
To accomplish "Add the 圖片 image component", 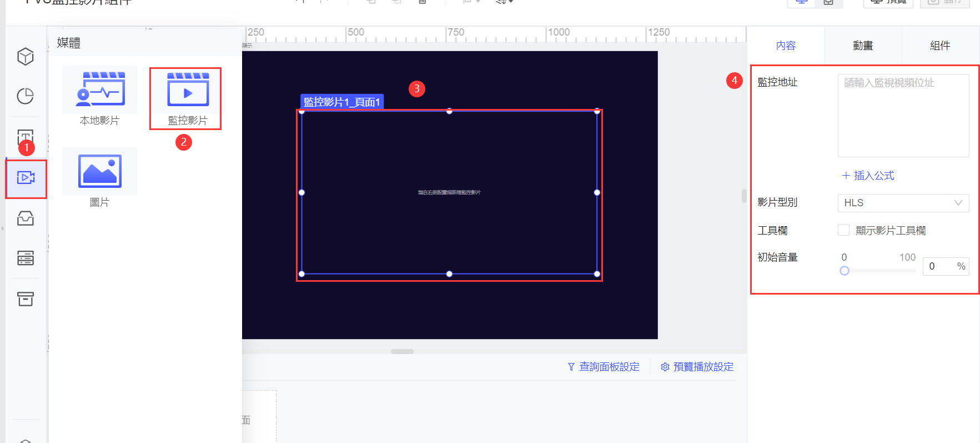I will tap(99, 178).
